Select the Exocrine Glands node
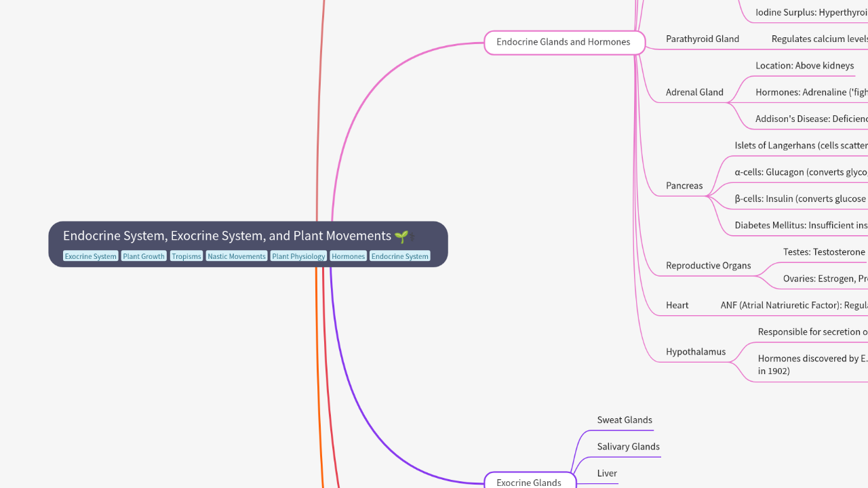 click(x=530, y=482)
